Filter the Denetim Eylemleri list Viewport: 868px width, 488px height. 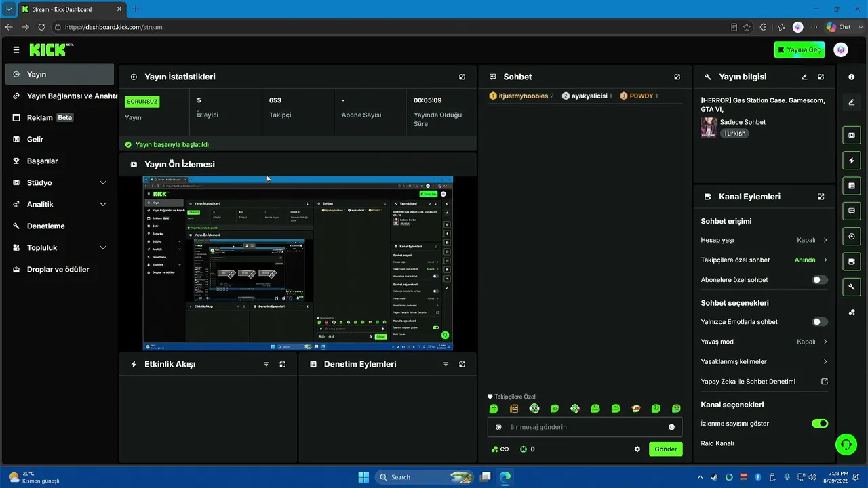point(446,365)
